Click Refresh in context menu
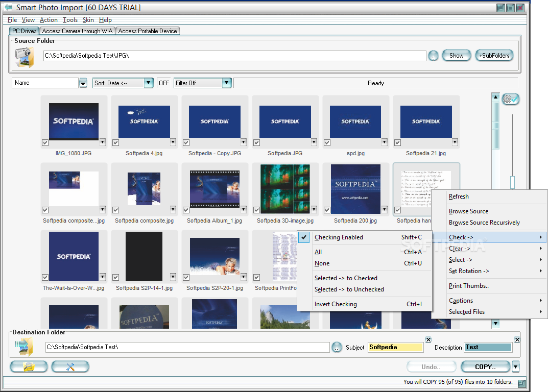The image size is (548, 392). click(x=490, y=197)
